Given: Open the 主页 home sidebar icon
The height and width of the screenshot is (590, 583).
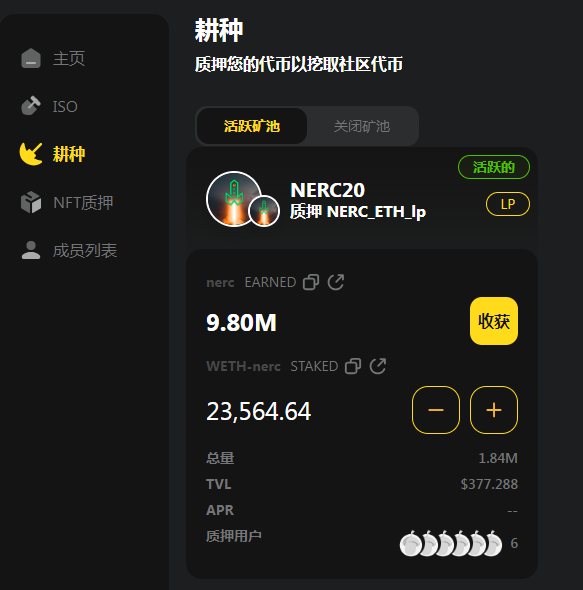Looking at the screenshot, I should coord(31,58).
